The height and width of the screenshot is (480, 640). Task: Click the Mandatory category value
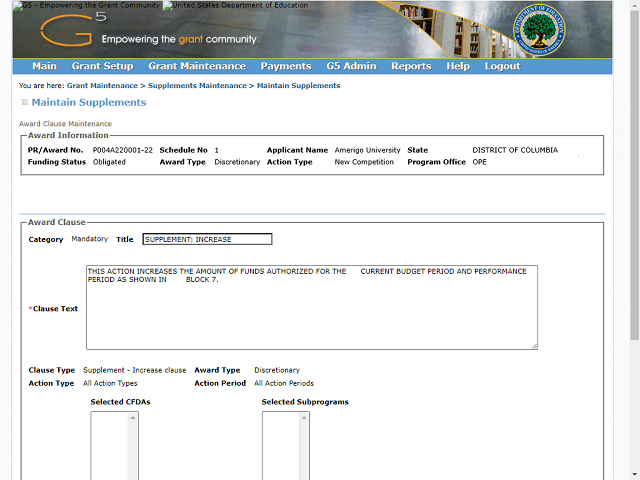(89, 239)
